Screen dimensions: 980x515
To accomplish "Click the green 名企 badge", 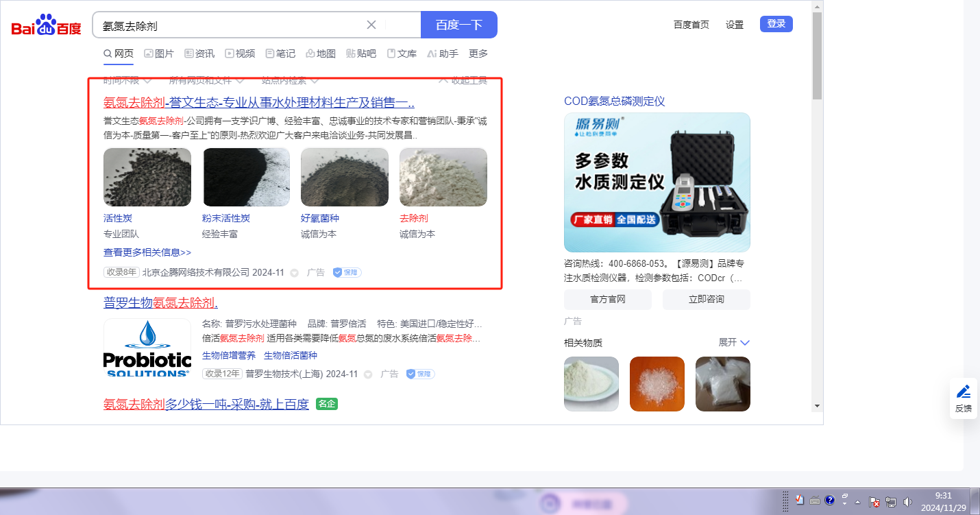I will pyautogui.click(x=327, y=404).
